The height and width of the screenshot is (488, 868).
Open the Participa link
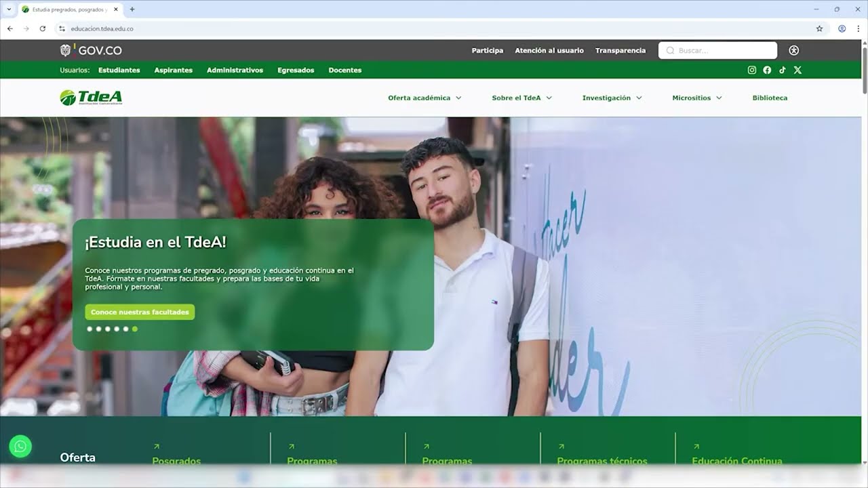click(x=488, y=50)
